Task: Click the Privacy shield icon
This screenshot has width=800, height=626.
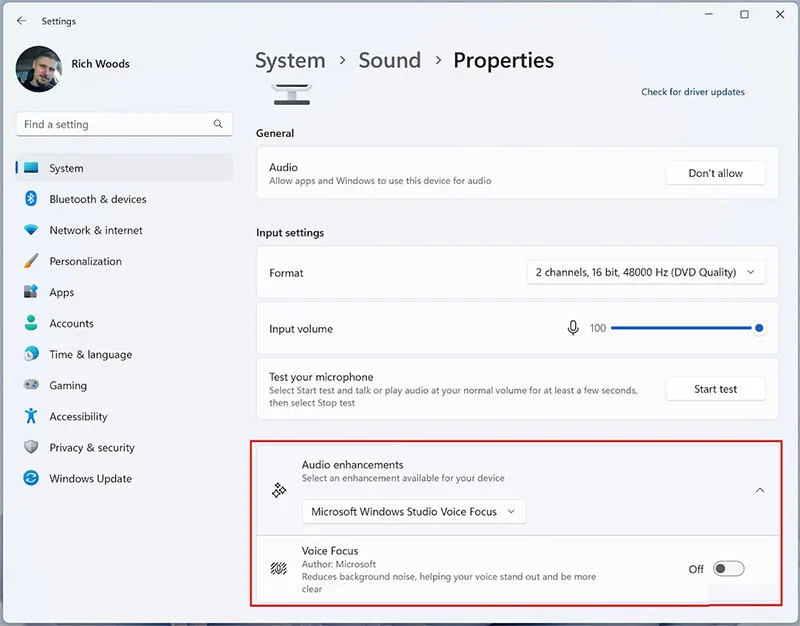Action: [x=31, y=447]
